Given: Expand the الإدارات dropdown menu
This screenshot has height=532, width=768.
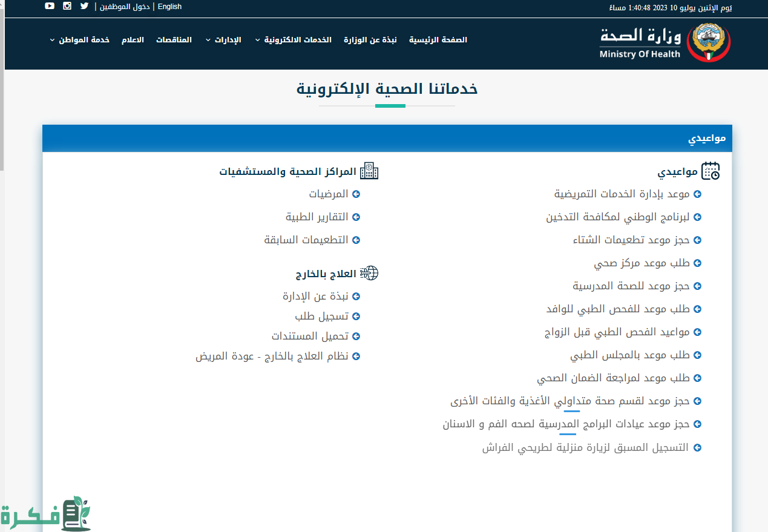Looking at the screenshot, I should (x=223, y=40).
